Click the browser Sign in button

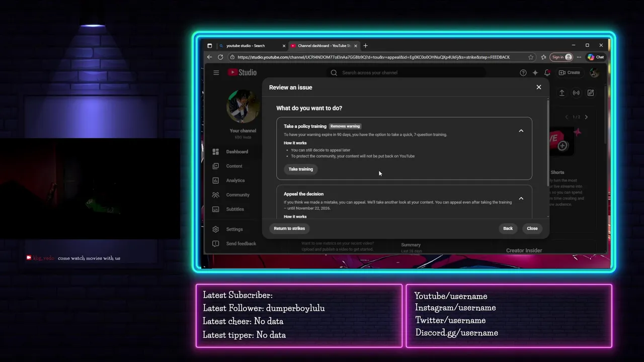561,57
